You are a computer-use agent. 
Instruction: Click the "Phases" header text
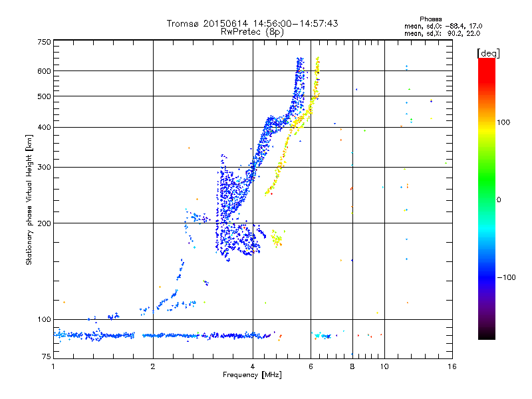point(430,19)
